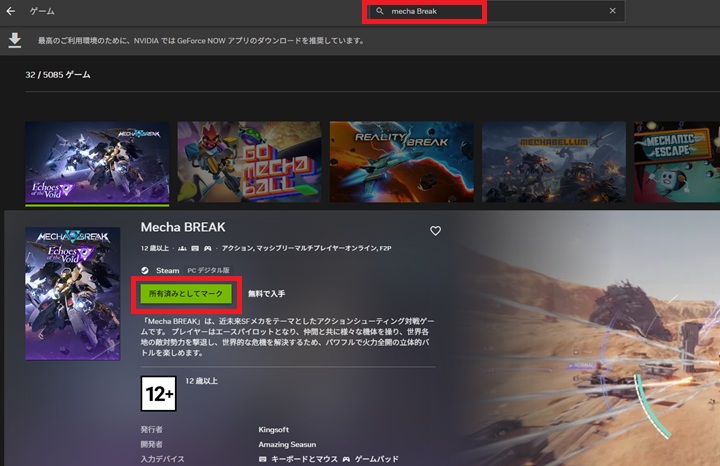This screenshot has height=466, width=720.
Task: Open the Reality Break game tile
Action: [402, 161]
